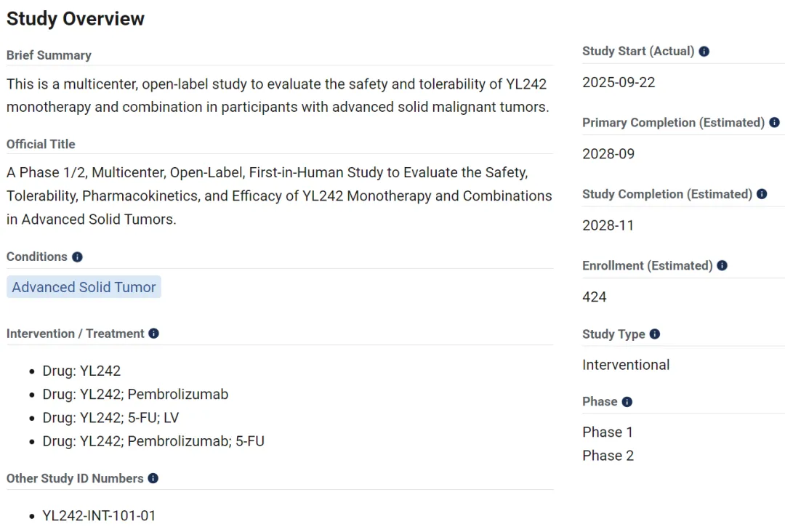This screenshot has width=785, height=532.
Task: Click the study ID YL242-INT-101-01
Action: [99, 516]
